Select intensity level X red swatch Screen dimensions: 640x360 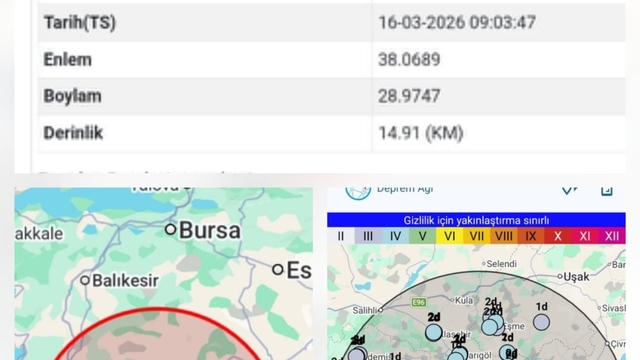(x=558, y=236)
